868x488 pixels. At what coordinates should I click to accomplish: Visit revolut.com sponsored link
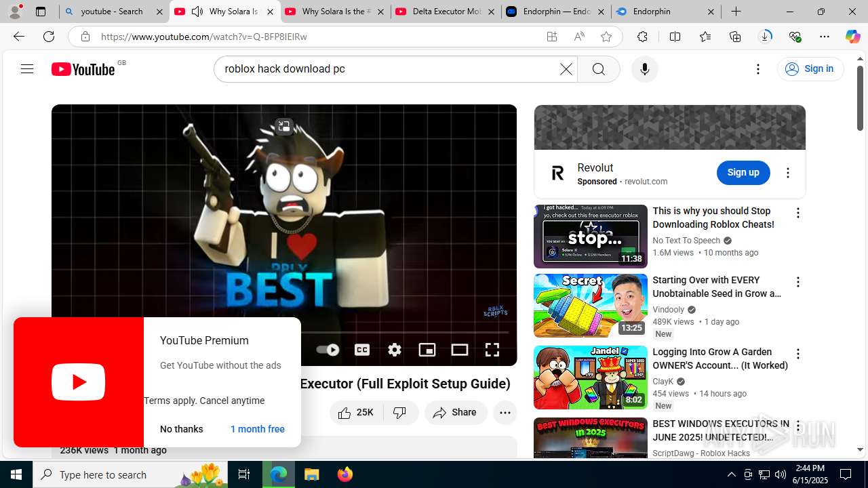click(646, 182)
